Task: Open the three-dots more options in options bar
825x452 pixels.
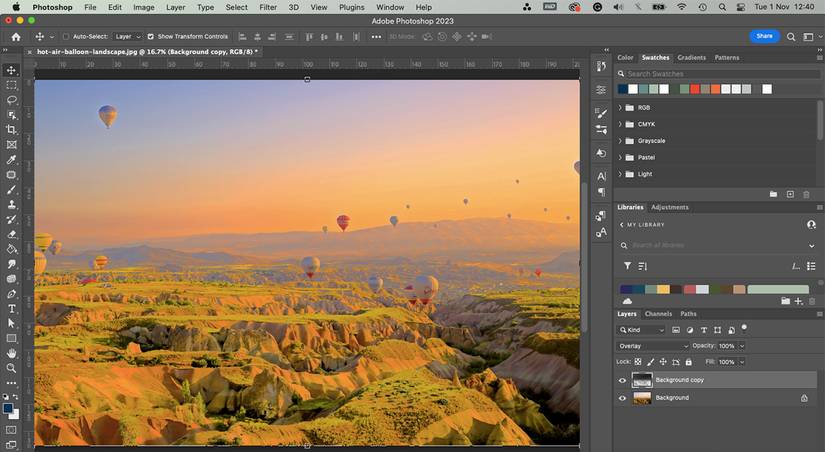Action: click(376, 37)
